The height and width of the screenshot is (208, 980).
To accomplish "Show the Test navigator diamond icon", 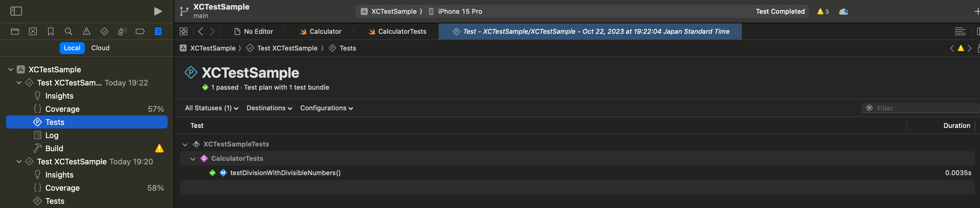I will pos(104,31).
